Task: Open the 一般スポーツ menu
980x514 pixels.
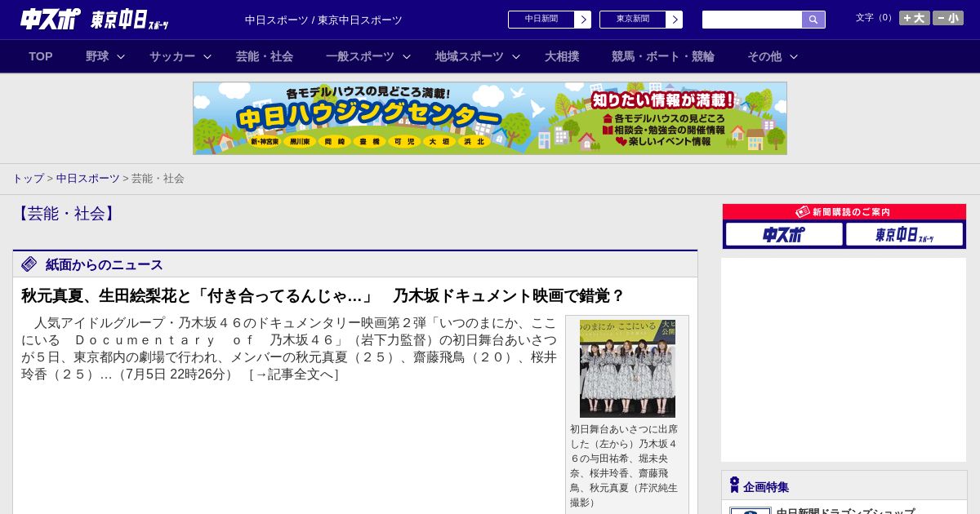Action: [360, 56]
